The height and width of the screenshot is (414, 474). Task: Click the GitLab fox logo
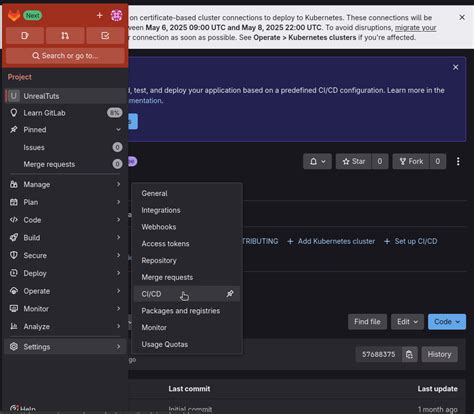click(x=14, y=15)
